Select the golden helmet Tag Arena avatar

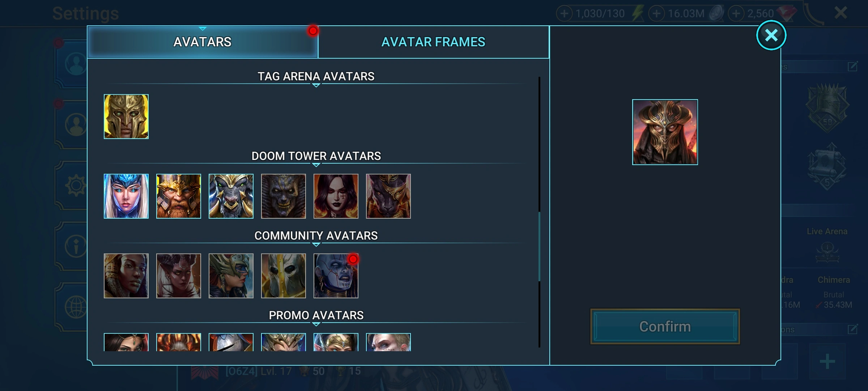(x=126, y=117)
